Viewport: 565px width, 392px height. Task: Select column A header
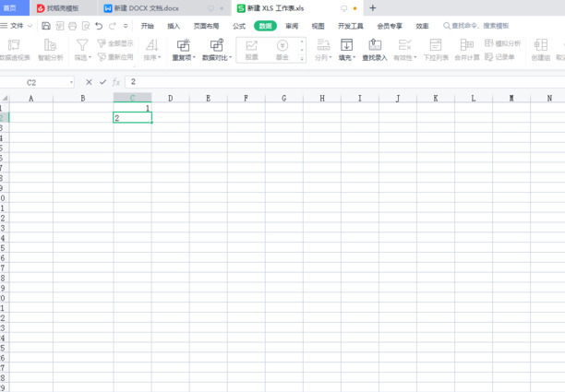point(31,98)
